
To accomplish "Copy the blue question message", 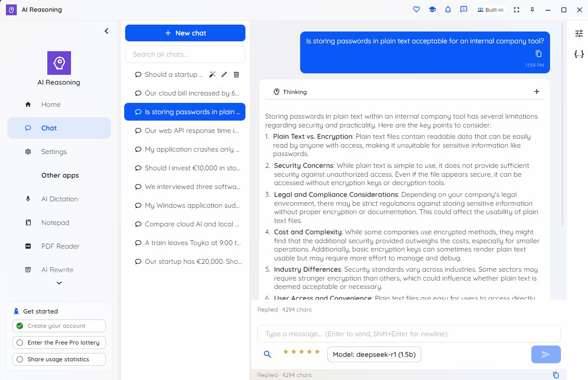I will (539, 54).
